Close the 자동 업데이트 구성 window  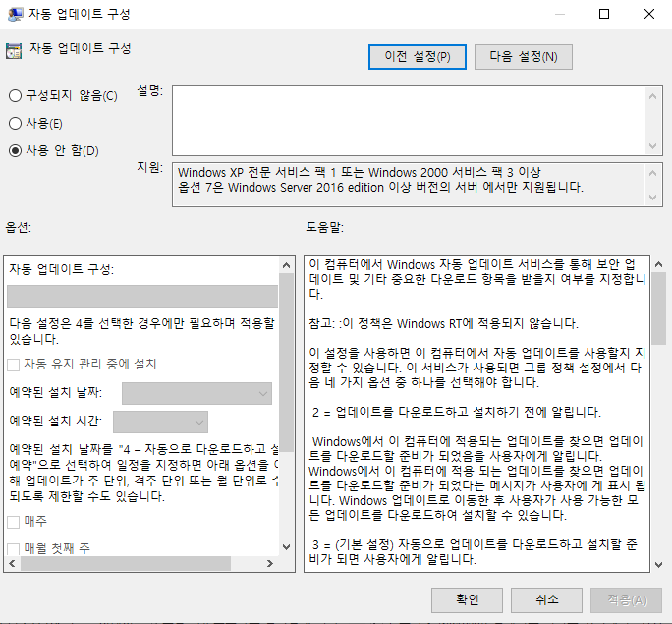pos(649,14)
